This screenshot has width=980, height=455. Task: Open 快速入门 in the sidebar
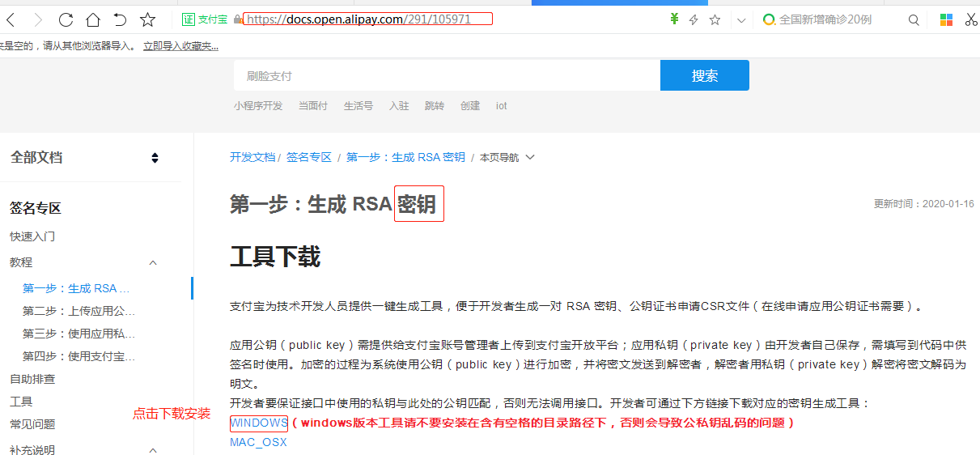[x=32, y=236]
